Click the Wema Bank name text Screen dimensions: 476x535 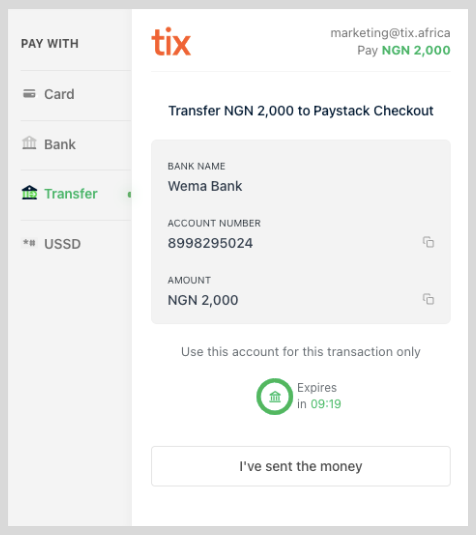click(x=205, y=186)
